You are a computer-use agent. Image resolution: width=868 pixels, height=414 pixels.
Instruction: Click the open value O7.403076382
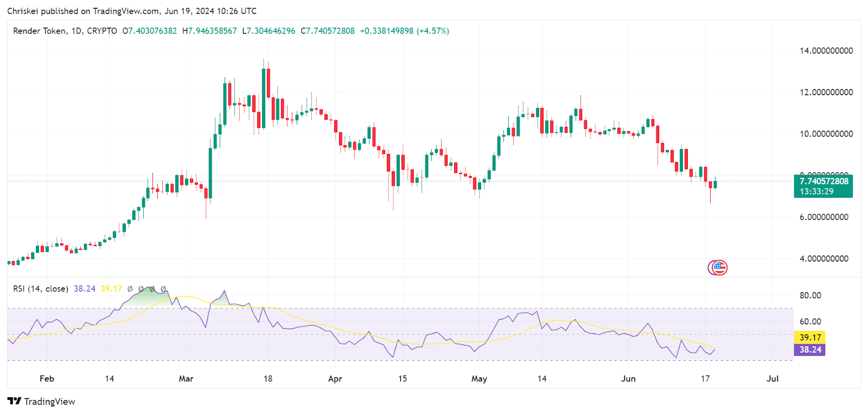tap(150, 31)
